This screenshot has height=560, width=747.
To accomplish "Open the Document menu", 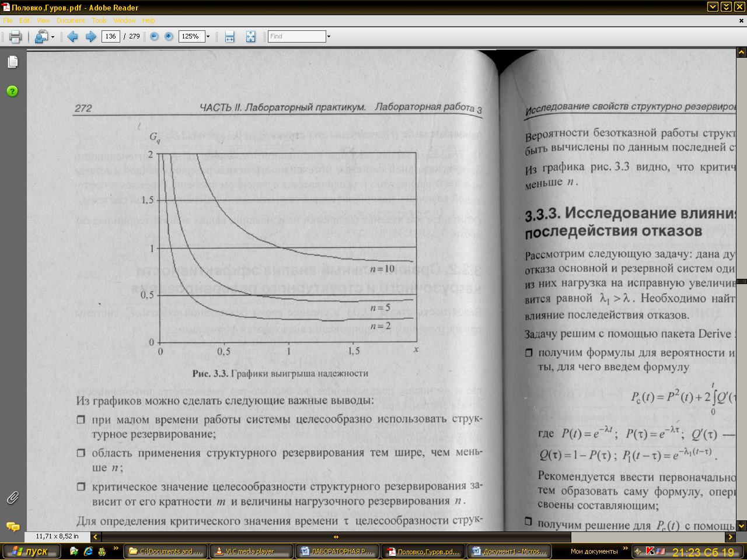I will 71,20.
